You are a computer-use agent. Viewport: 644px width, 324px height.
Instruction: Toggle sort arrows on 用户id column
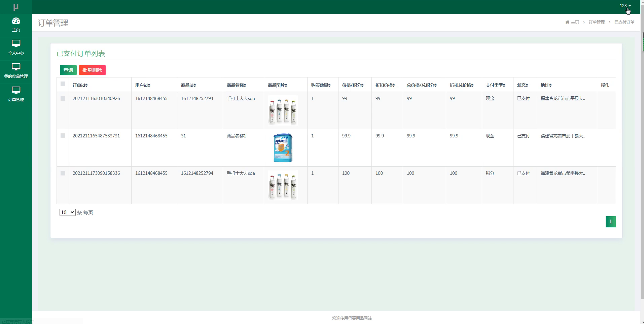(x=149, y=86)
